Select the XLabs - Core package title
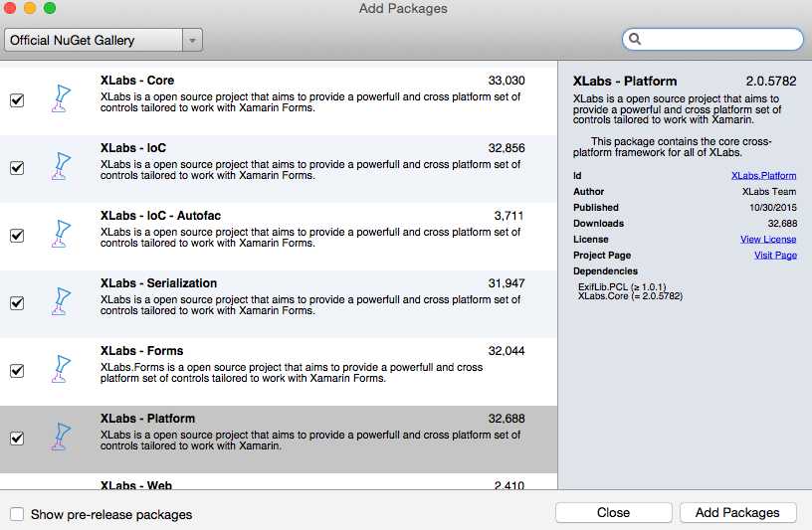Screen dimensions: 812x530 [137, 81]
